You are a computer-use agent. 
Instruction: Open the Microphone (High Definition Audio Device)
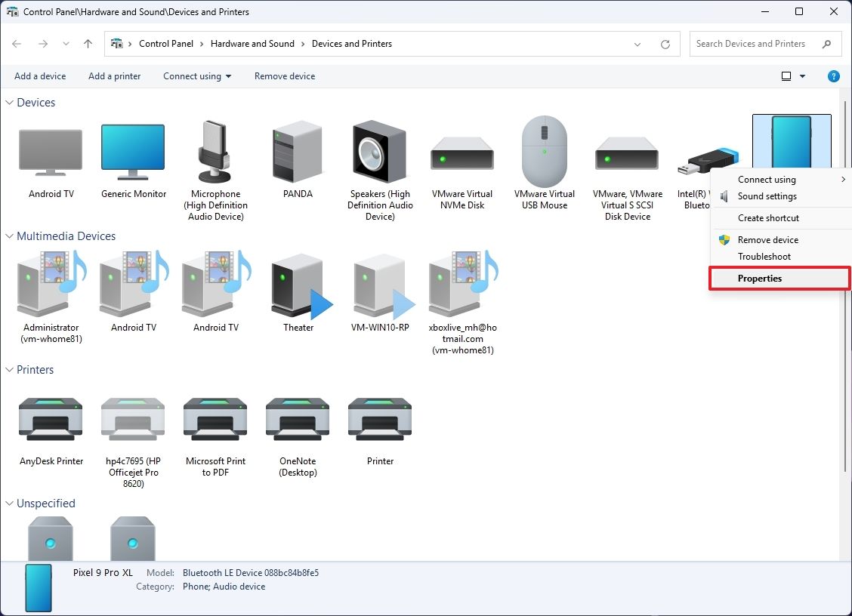pyautogui.click(x=215, y=151)
